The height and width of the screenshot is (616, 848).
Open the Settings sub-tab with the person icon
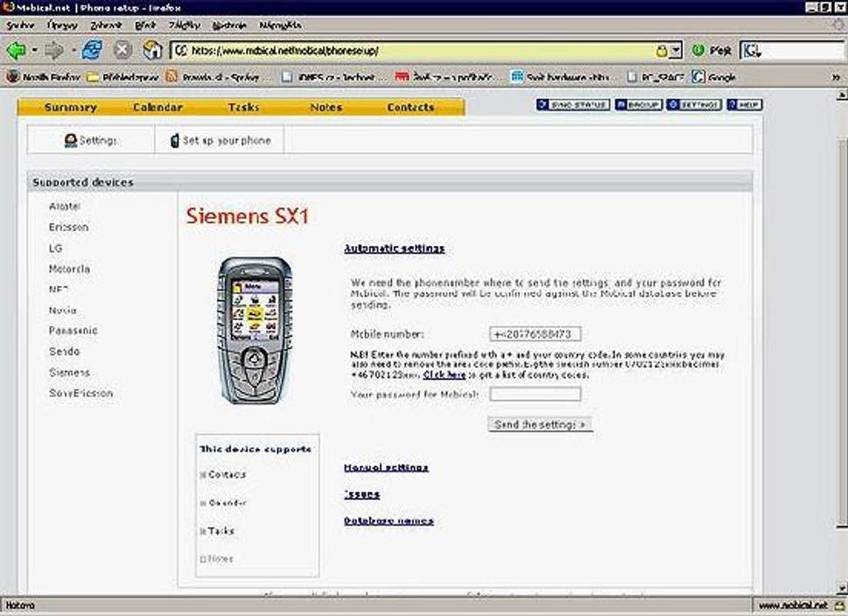90,141
